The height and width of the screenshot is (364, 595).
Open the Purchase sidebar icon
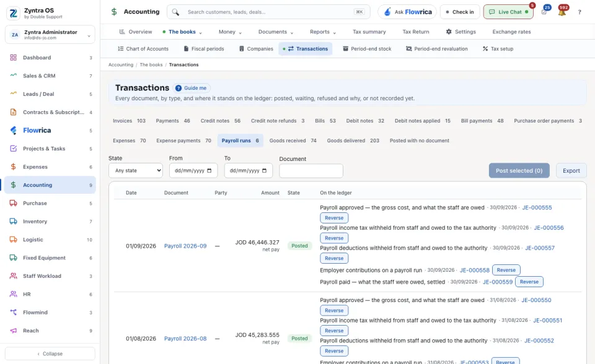coord(13,203)
